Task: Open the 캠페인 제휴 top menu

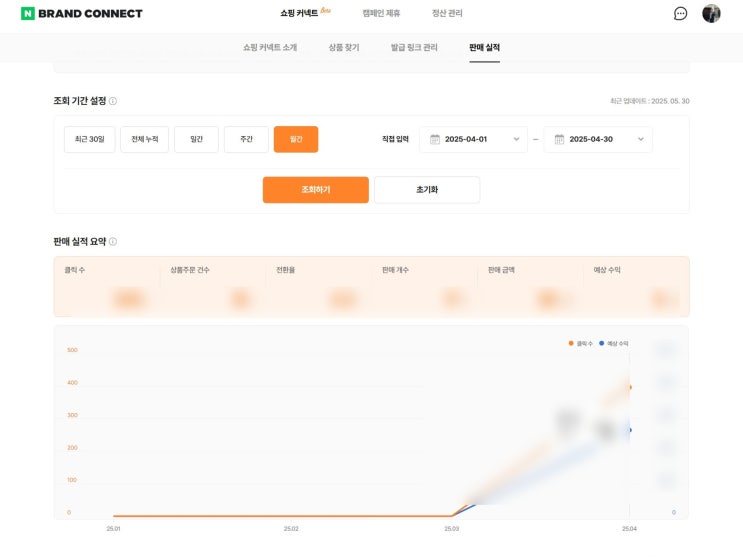Action: 381,13
